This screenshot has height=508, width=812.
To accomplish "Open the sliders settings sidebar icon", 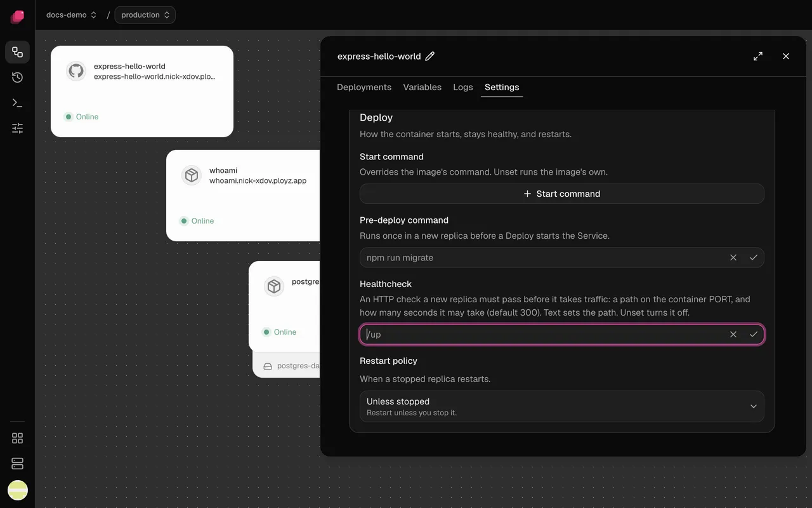I will (x=17, y=128).
